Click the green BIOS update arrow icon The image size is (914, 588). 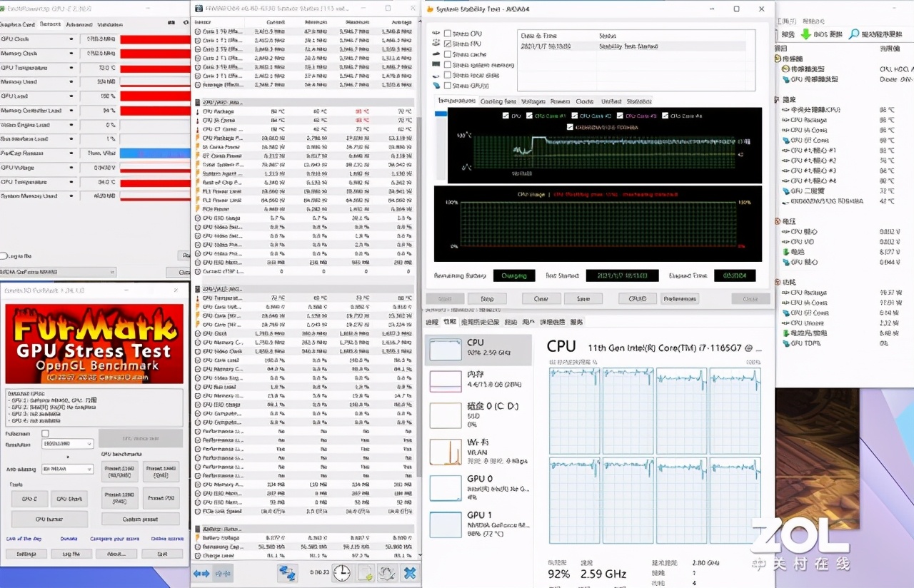(x=805, y=34)
